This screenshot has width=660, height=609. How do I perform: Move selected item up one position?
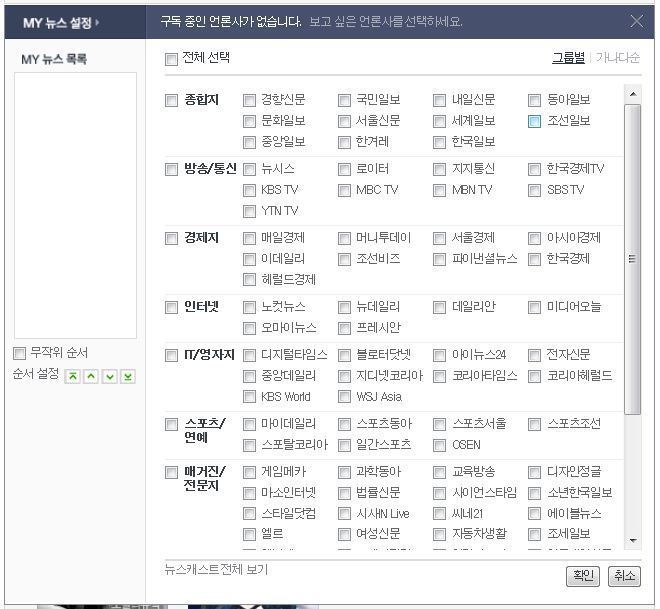pos(91,376)
